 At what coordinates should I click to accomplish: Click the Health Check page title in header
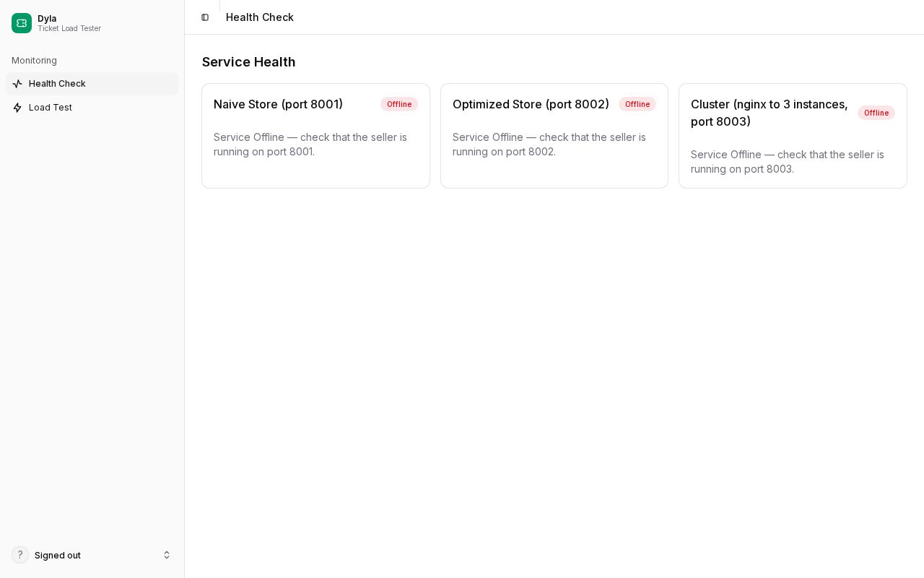260,17
